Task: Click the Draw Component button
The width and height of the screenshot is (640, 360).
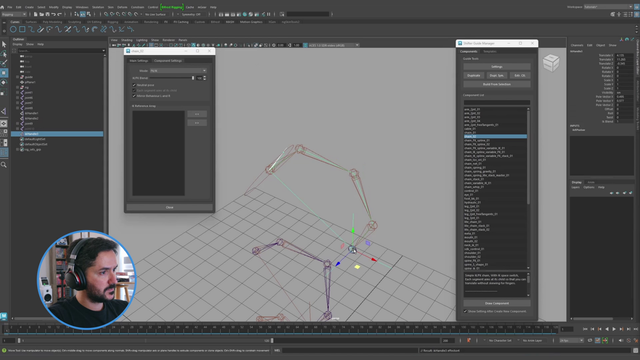Action: pos(497,303)
